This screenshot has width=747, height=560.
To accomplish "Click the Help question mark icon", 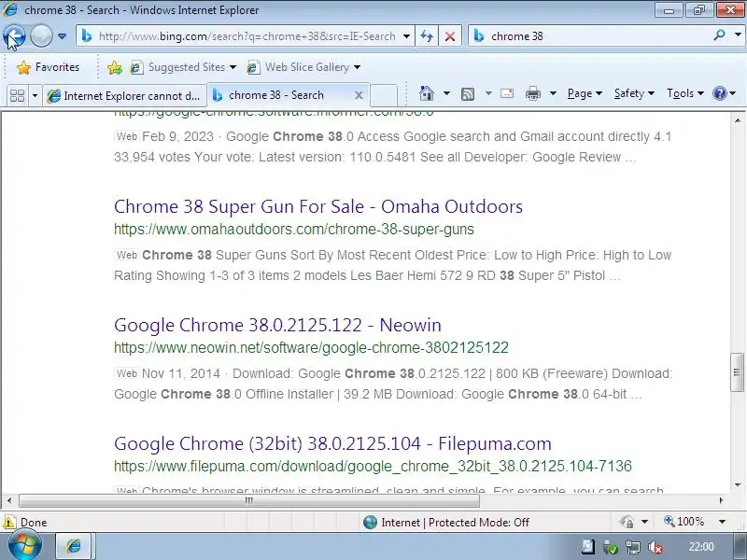I will point(720,93).
